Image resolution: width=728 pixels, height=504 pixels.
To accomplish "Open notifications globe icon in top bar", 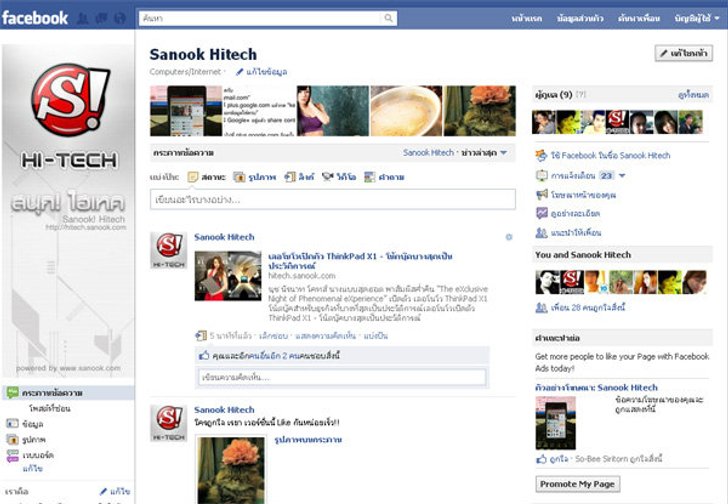I will (x=120, y=19).
